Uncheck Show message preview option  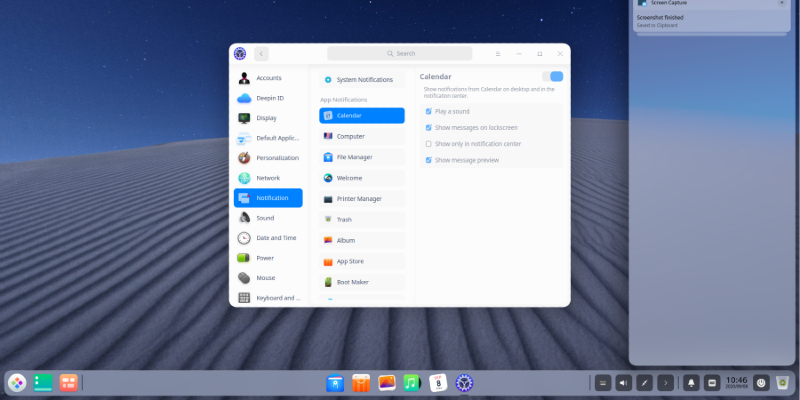(x=429, y=160)
